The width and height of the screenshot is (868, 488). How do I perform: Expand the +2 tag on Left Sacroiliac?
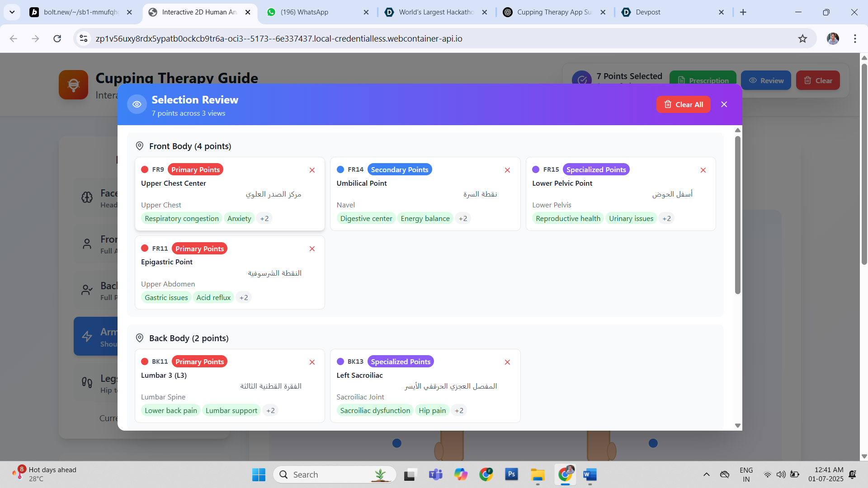click(x=459, y=411)
